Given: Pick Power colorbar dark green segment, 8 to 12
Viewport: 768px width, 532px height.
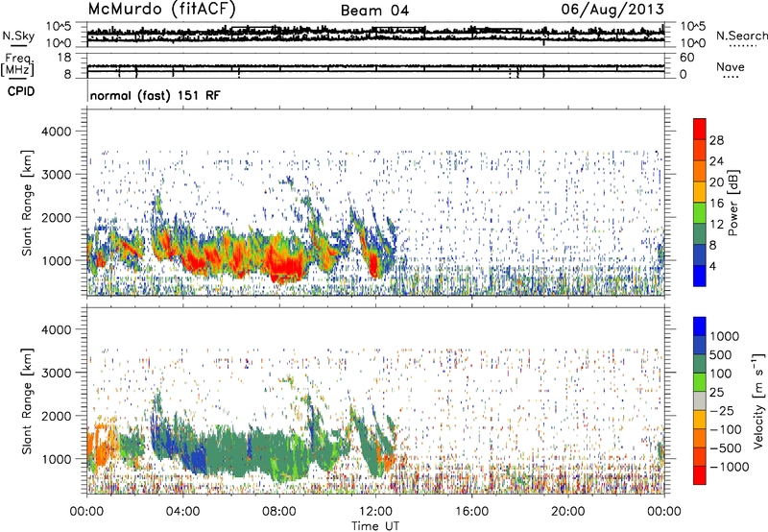Looking at the screenshot, I should [x=700, y=233].
